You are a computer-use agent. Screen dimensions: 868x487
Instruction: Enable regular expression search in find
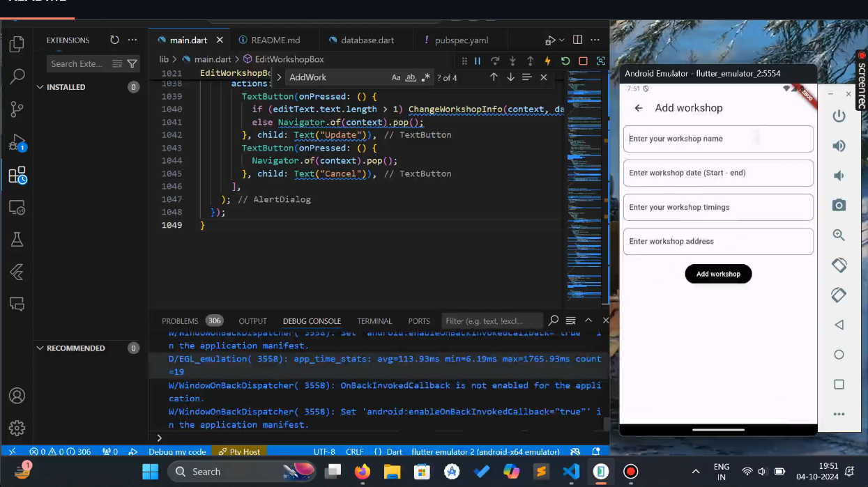tap(426, 77)
